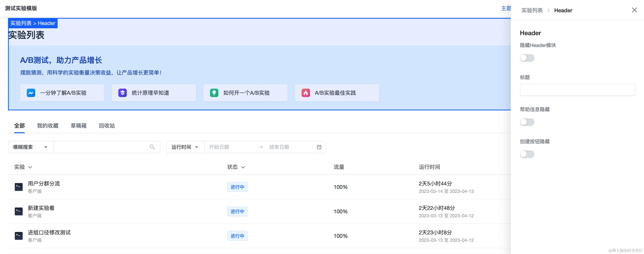Image resolution: width=644 pixels, height=254 pixels.
Task: Click the search magnifier icon
Action: (x=152, y=147)
